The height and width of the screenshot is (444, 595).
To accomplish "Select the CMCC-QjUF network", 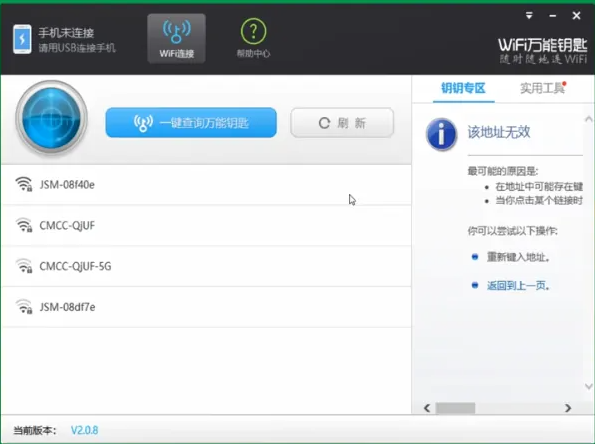I will (x=206, y=225).
